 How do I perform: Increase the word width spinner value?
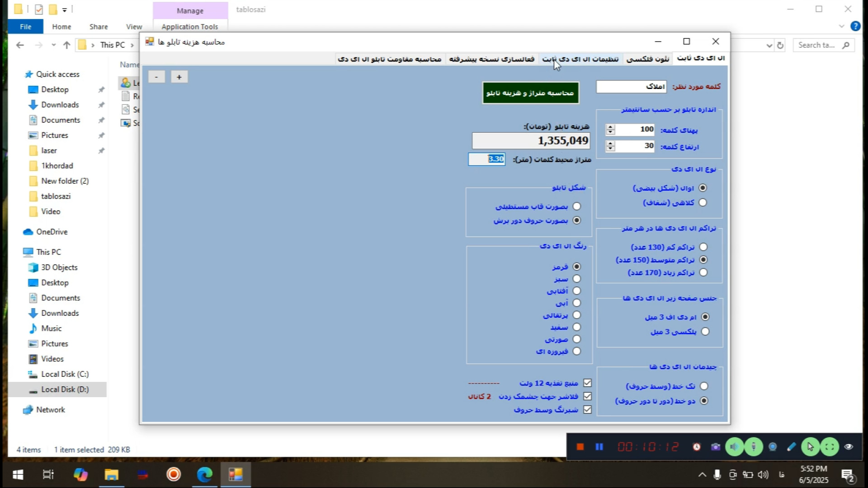pyautogui.click(x=610, y=127)
